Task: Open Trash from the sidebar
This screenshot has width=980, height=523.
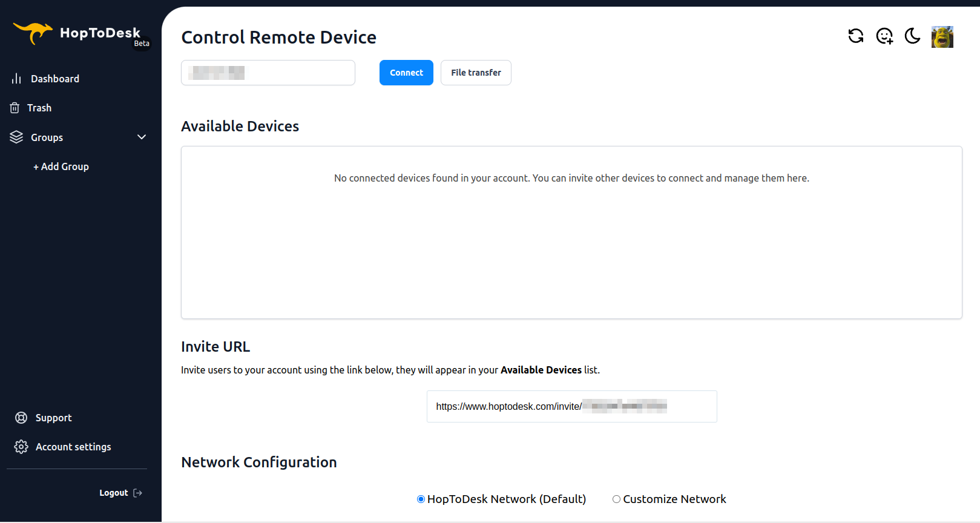Action: click(39, 108)
